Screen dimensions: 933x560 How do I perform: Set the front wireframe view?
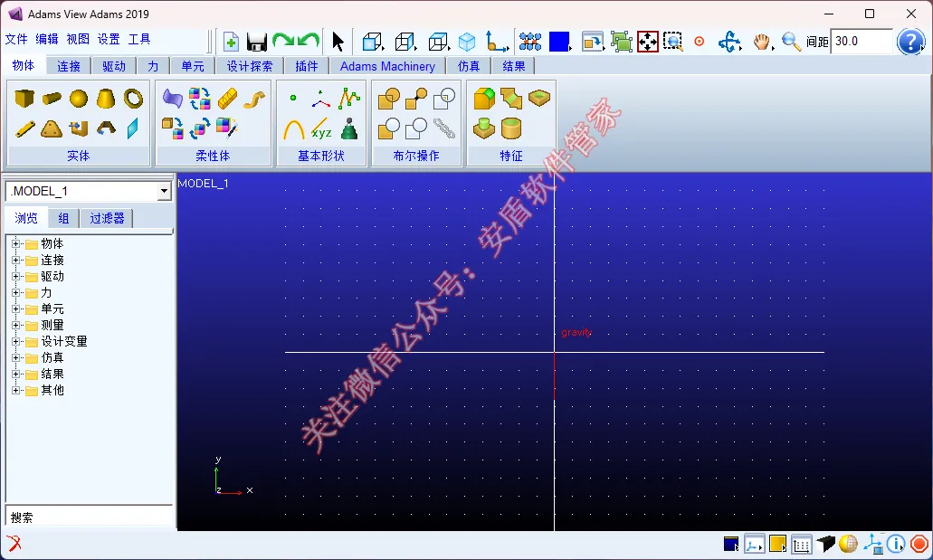[372, 42]
